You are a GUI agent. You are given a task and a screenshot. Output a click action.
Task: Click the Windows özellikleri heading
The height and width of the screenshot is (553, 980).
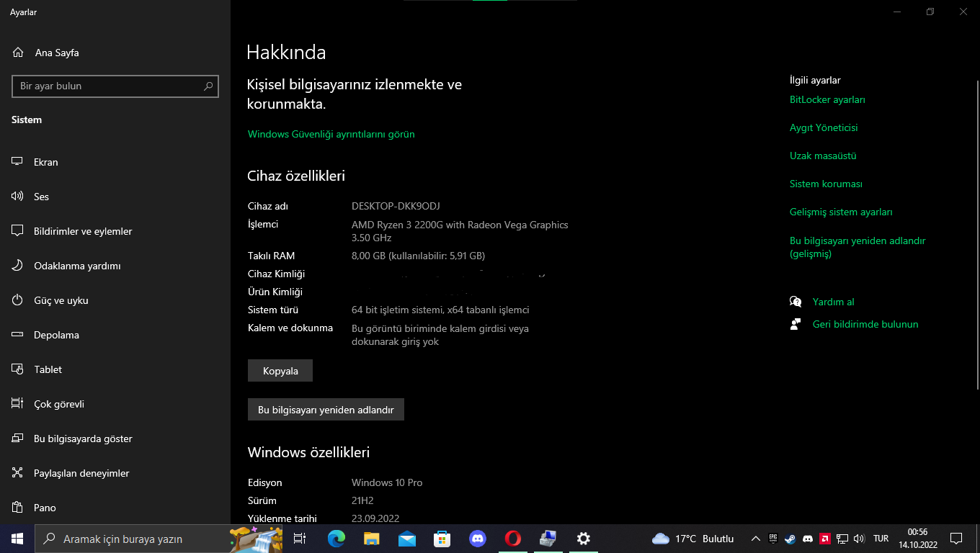coord(308,452)
